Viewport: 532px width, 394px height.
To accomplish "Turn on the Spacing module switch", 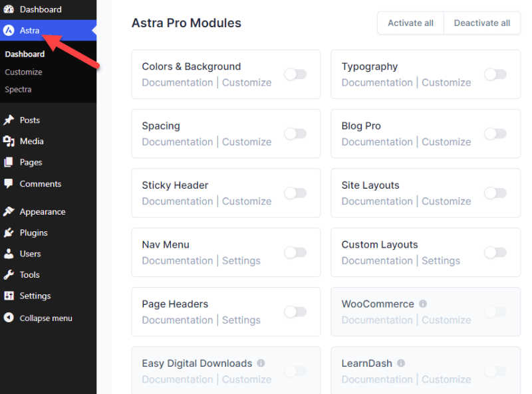I will 295,134.
